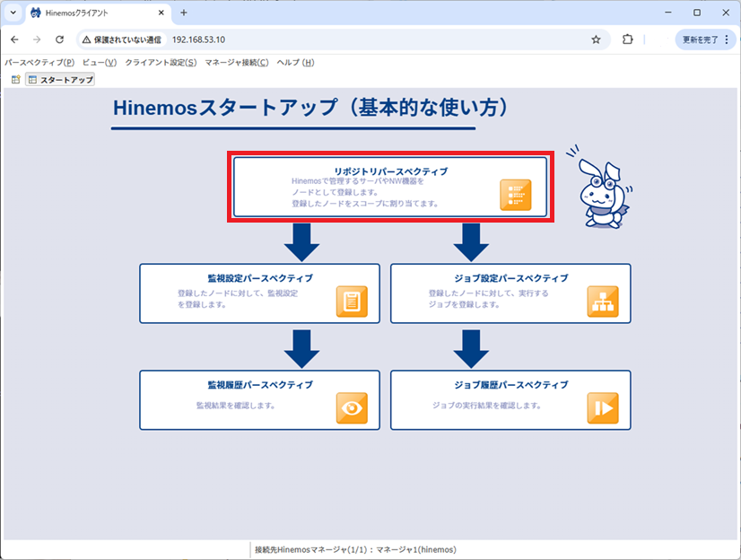This screenshot has height=560, width=741.
Task: Reload the page
Action: pyautogui.click(x=59, y=39)
